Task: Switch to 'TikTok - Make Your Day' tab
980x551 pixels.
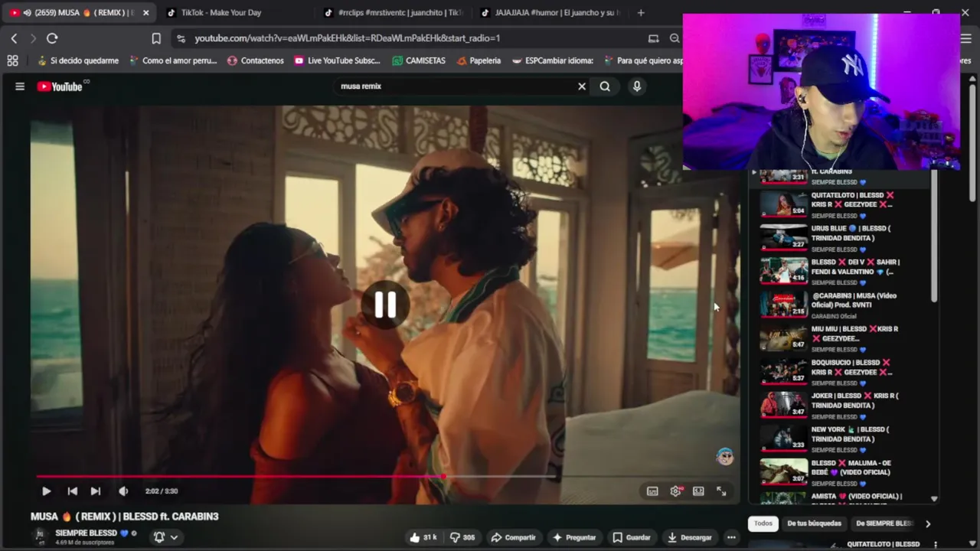Action: (x=221, y=12)
